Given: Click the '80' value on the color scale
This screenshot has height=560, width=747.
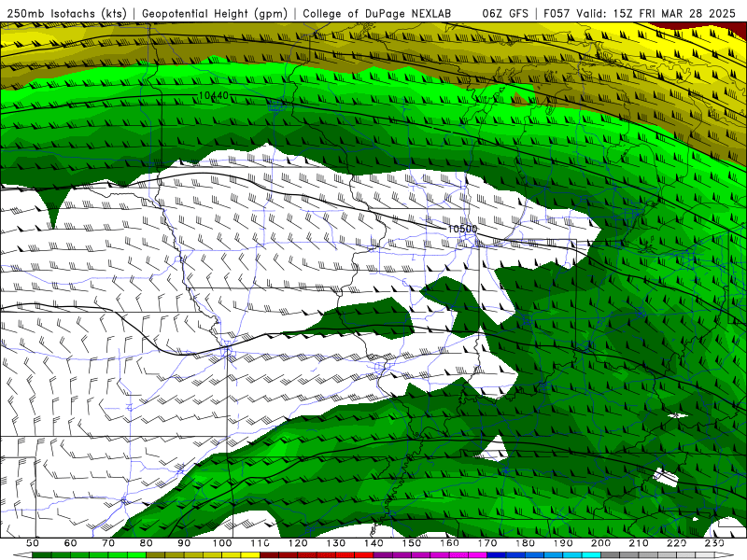Looking at the screenshot, I should coord(147,543).
